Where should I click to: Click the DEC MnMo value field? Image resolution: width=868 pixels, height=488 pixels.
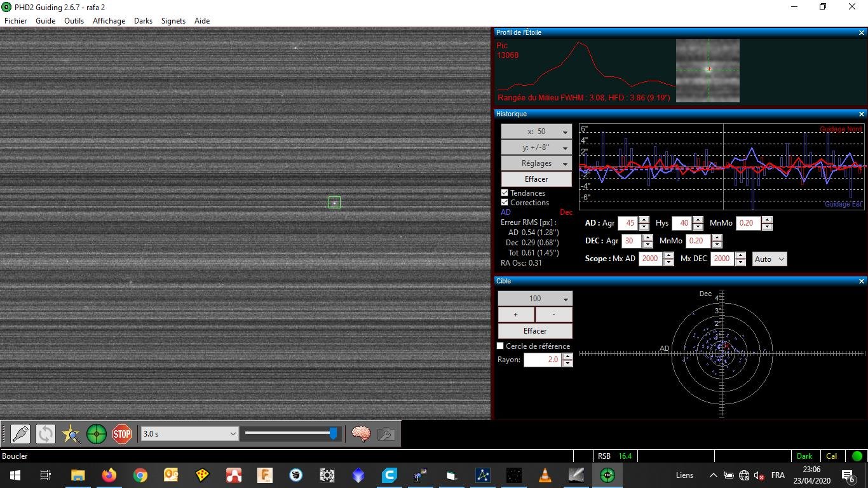pos(698,241)
